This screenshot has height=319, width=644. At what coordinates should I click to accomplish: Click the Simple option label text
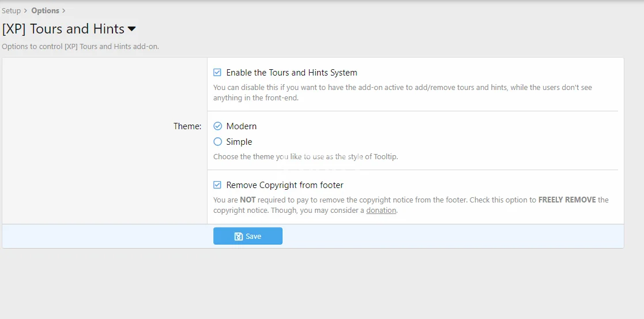[x=239, y=142]
